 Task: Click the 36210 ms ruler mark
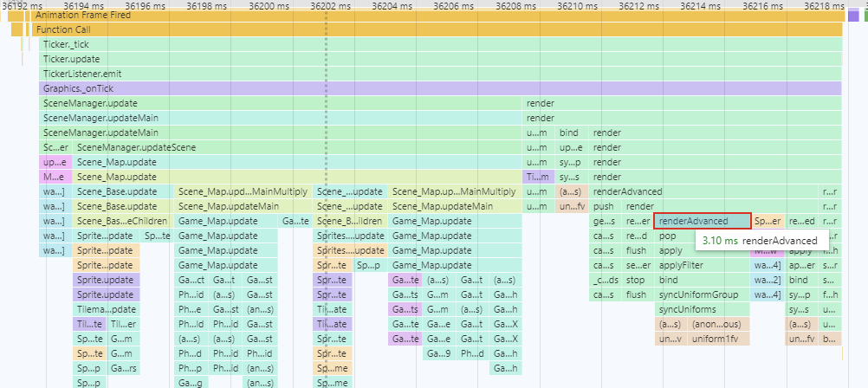pos(578,5)
